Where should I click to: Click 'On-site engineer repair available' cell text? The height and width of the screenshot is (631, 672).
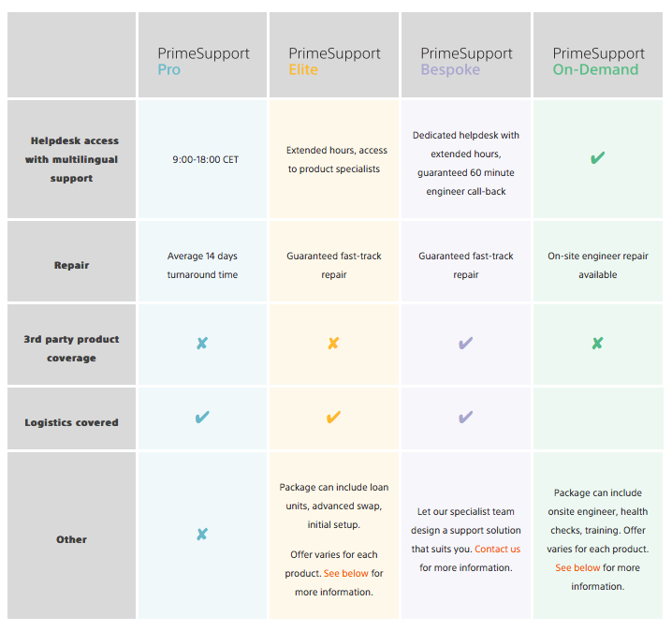point(598,265)
